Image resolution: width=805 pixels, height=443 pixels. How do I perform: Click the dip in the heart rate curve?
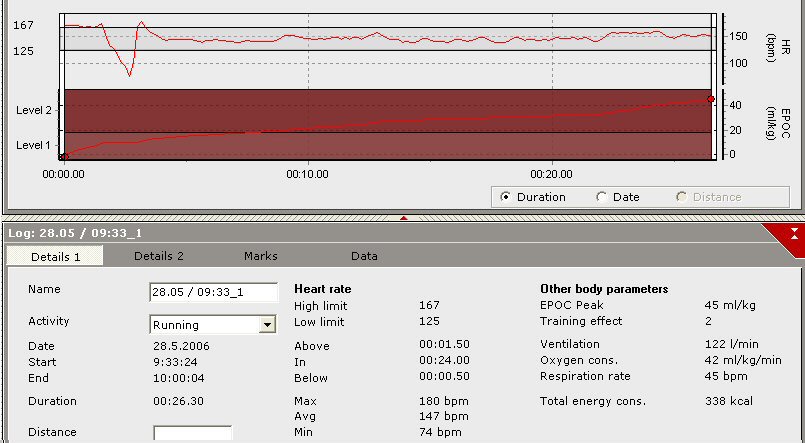coord(129,73)
